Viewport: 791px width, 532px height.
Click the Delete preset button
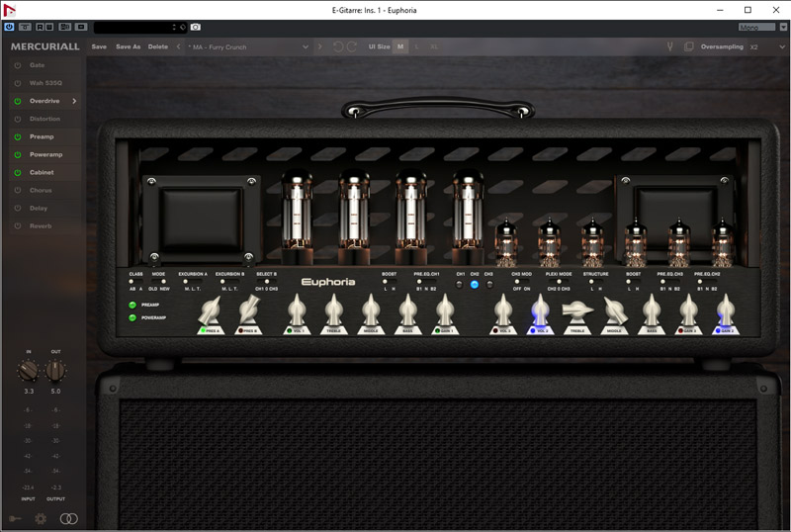click(x=158, y=46)
